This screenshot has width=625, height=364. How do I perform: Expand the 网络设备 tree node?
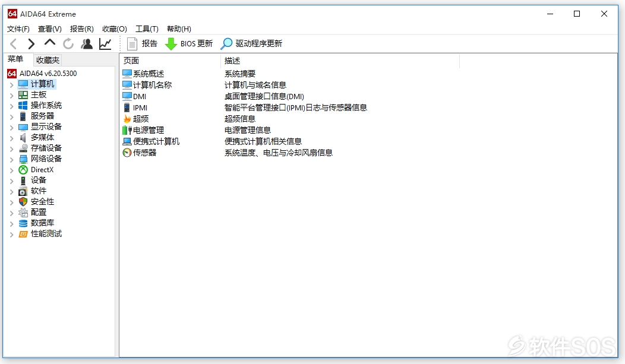click(x=11, y=160)
